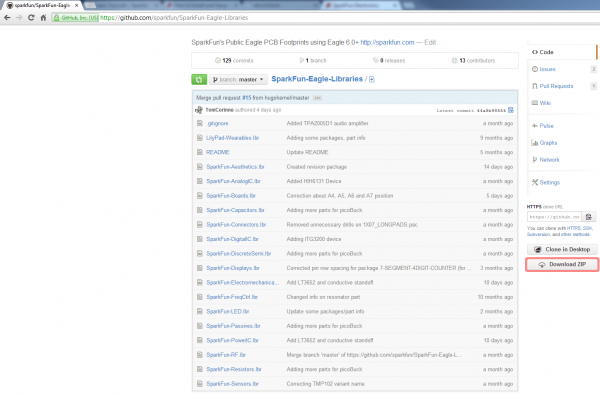
Task: View the 1 branch link
Action: click(313, 60)
